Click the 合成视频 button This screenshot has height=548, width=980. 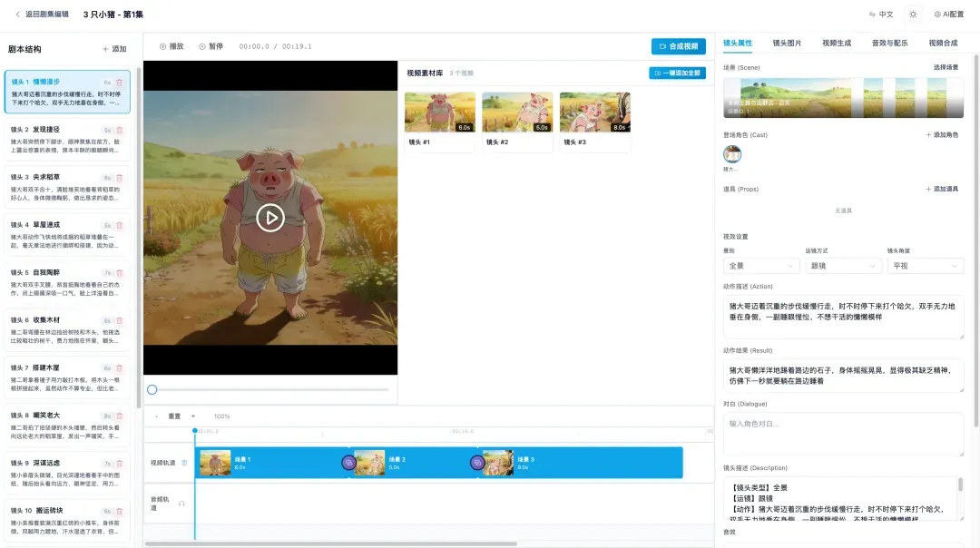point(678,46)
